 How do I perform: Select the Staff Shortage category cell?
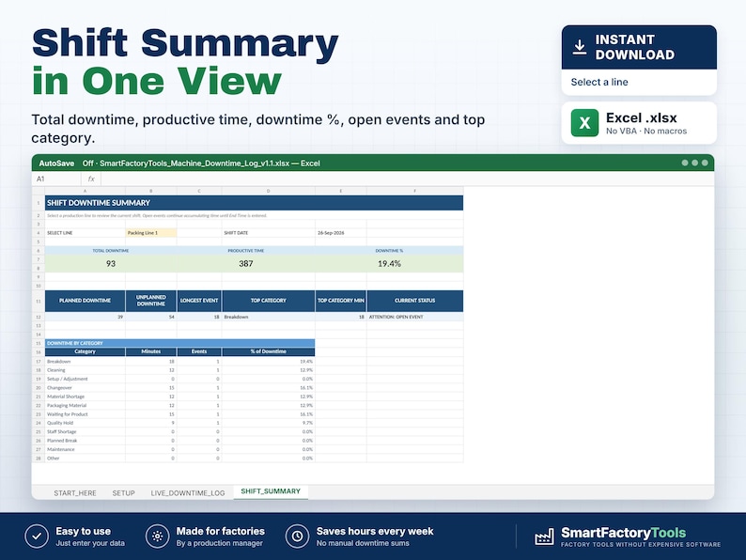click(85, 432)
